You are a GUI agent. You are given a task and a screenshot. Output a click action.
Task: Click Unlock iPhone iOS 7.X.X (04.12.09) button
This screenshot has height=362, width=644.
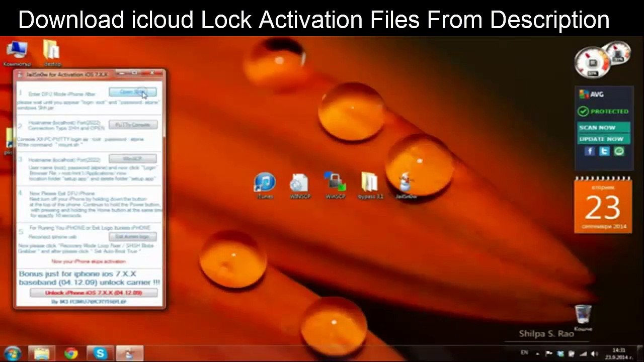click(94, 293)
